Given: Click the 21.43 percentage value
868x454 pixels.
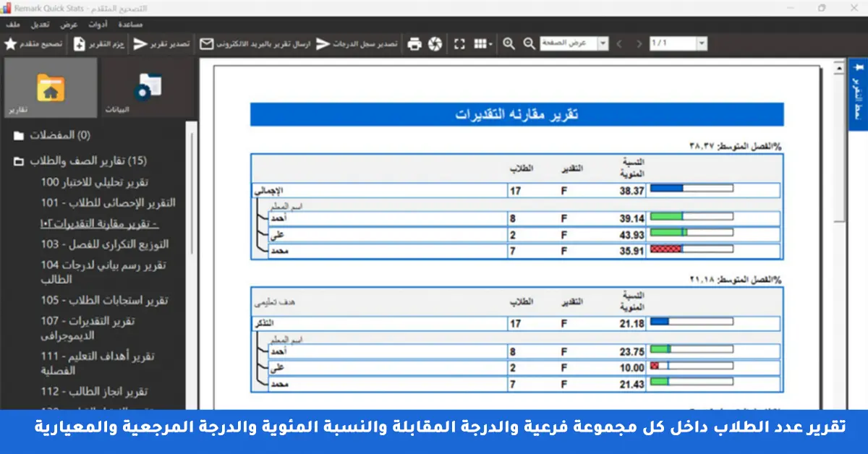Looking at the screenshot, I should coord(631,384).
